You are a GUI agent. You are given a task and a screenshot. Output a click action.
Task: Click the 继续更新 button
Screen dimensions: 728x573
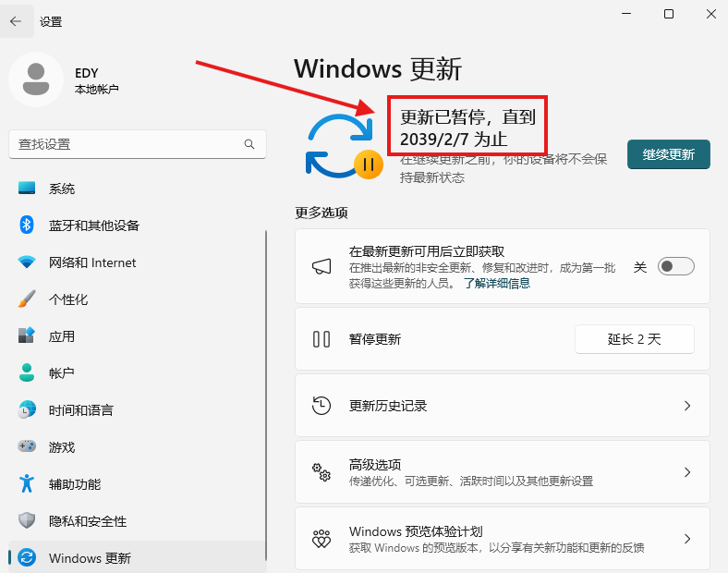point(669,154)
